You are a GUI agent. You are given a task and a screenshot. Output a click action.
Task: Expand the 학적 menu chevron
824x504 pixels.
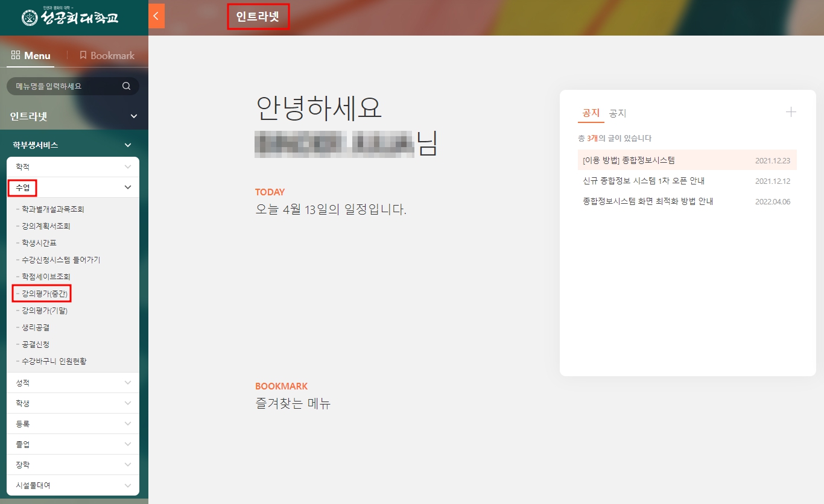coord(127,167)
